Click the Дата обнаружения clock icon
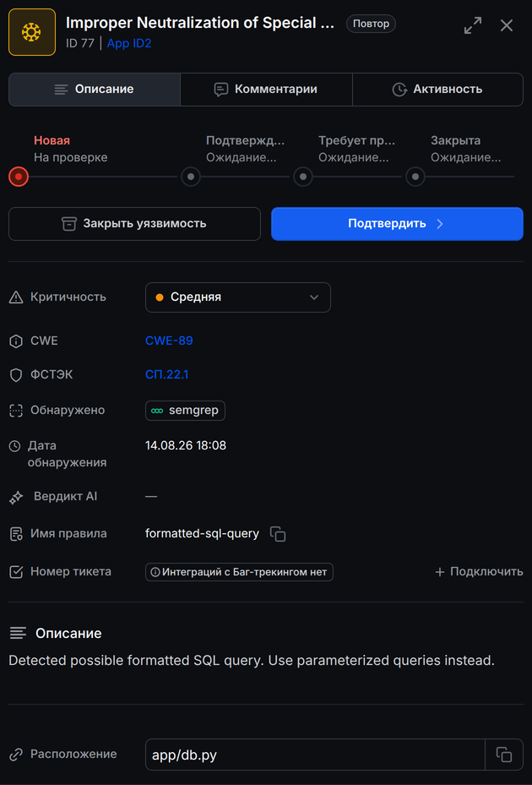 tap(15, 446)
